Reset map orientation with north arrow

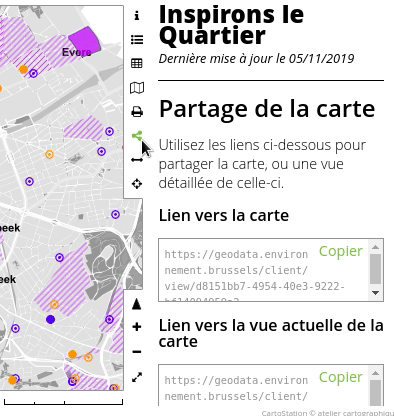pyautogui.click(x=137, y=304)
